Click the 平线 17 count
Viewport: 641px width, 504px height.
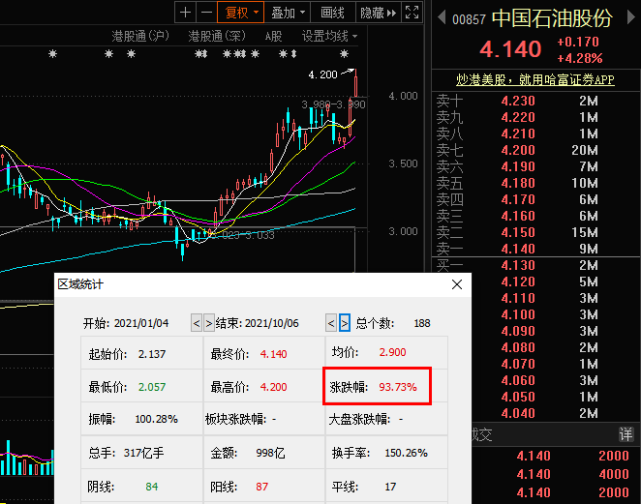click(x=390, y=486)
